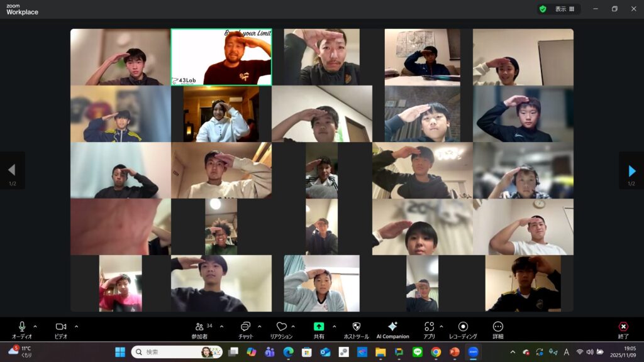Open ホストツール shield icon
644x362 pixels.
point(356,327)
